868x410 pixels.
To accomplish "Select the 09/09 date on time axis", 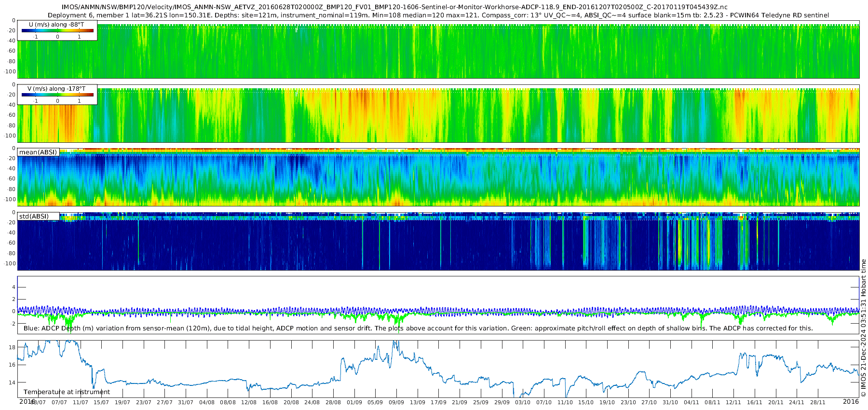I will (396, 402).
